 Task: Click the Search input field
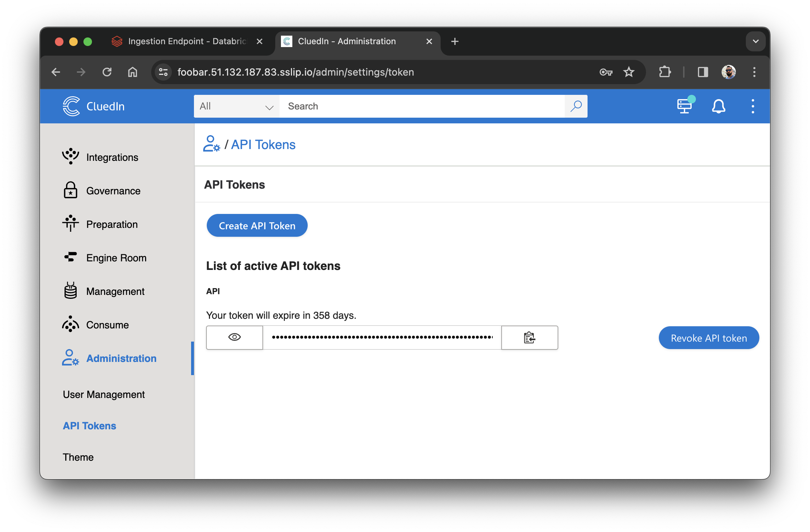[x=422, y=106]
